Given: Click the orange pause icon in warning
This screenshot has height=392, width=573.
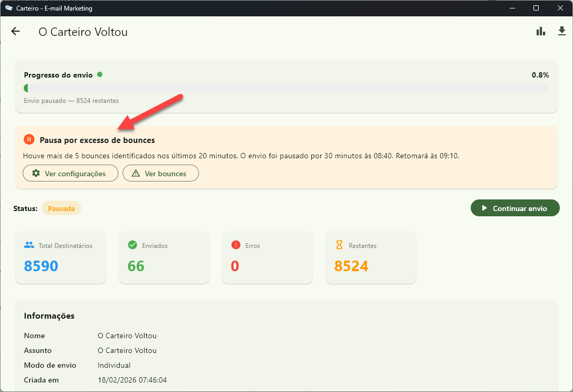Looking at the screenshot, I should tap(29, 140).
